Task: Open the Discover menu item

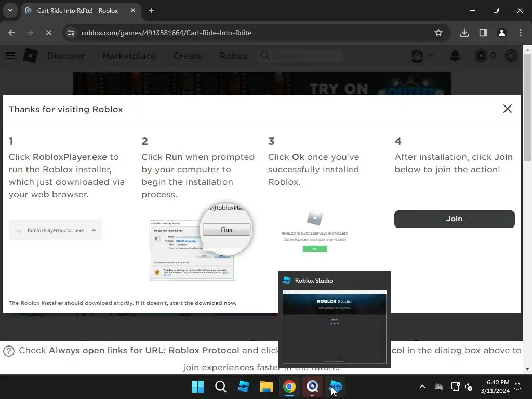Action: [66, 56]
